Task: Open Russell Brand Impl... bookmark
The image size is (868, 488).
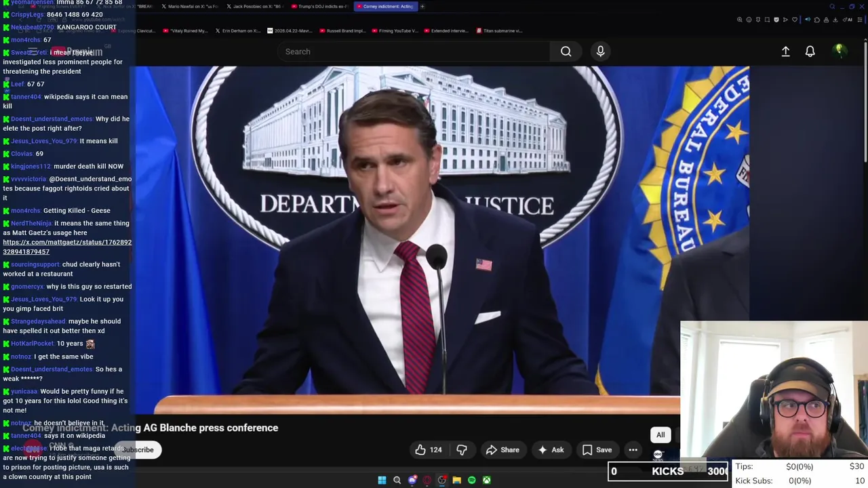Action: point(342,30)
